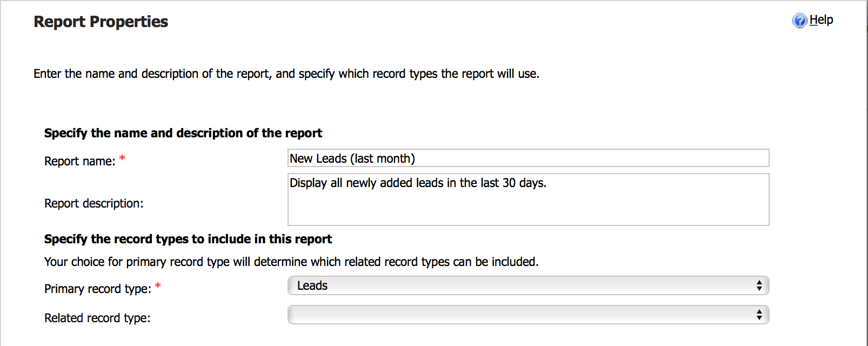This screenshot has height=346, width=868.
Task: Click the arrows on Related record type dropdown
Action: click(759, 315)
